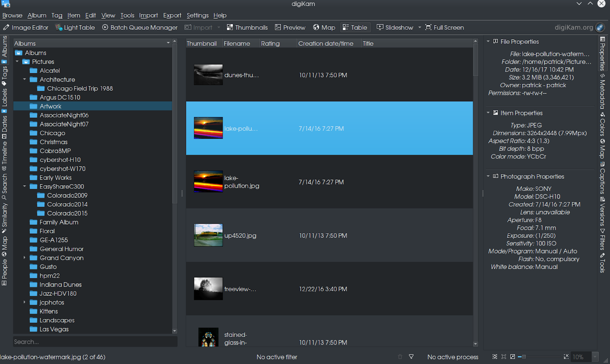Launch Batch Queue Manager
Viewport: 610px width, 364px height.
(140, 27)
